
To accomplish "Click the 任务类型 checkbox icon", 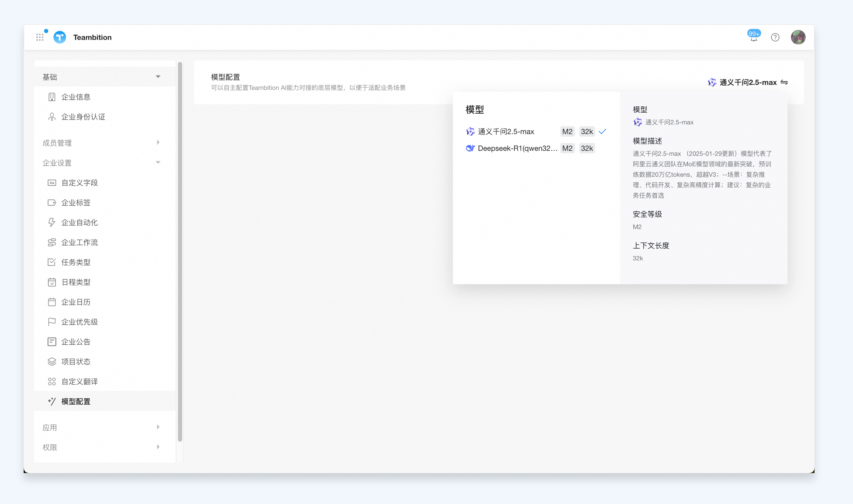I will point(52,262).
